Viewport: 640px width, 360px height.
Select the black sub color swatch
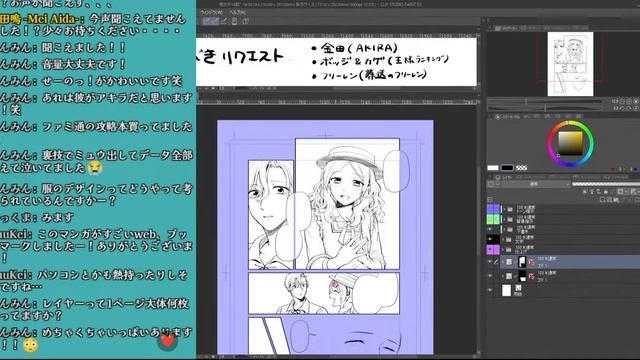click(x=507, y=168)
